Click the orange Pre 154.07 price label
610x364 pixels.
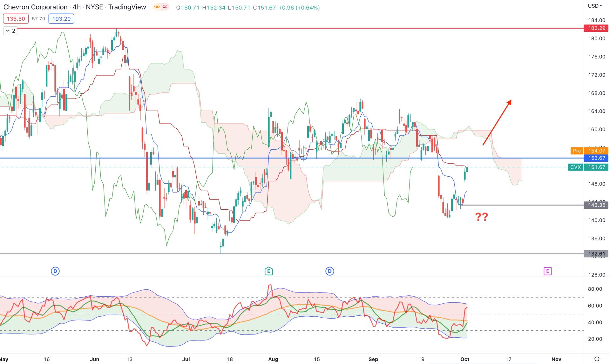589,151
